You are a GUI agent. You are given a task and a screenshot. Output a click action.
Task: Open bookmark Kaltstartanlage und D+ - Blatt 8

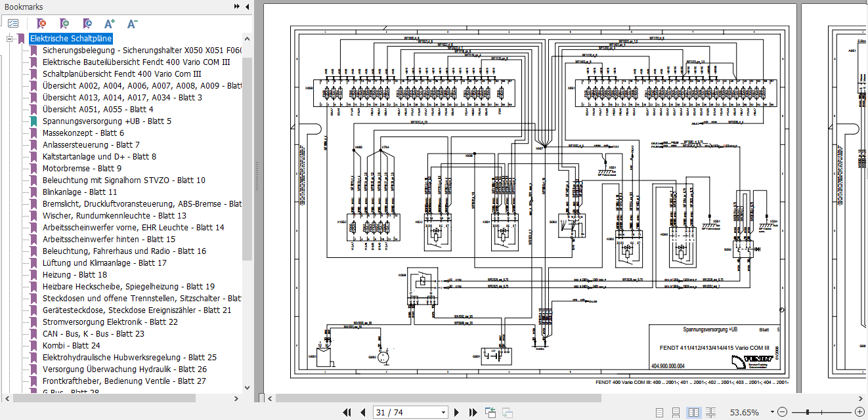[x=99, y=157]
